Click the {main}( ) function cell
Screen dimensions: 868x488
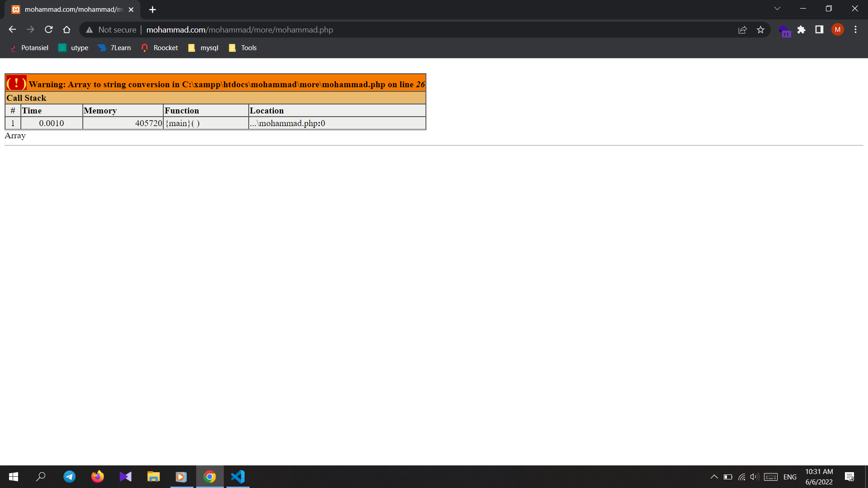coord(206,123)
